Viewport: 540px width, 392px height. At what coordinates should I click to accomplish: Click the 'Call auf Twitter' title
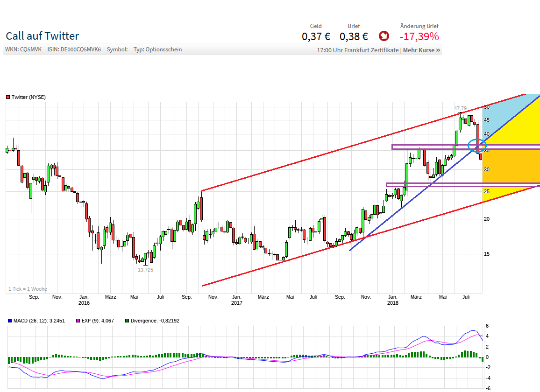click(x=43, y=36)
